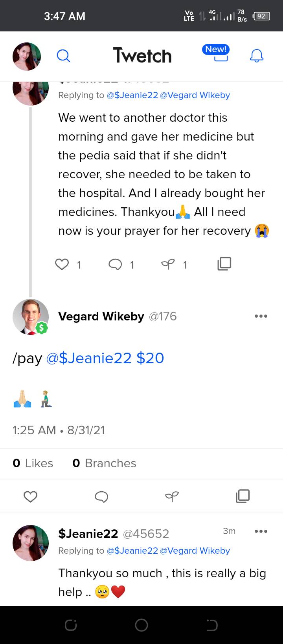The width and height of the screenshot is (283, 644).
Task: Open the search magnifier icon
Action: 63,56
